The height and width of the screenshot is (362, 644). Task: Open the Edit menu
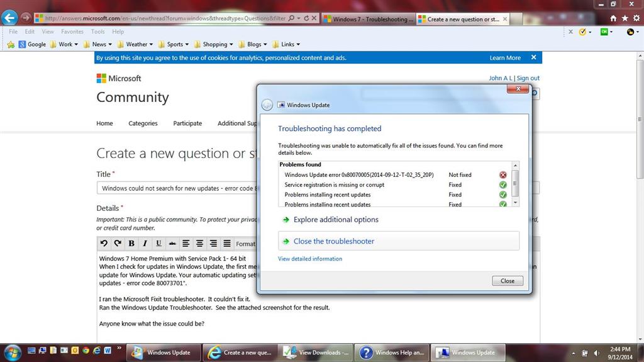pyautogui.click(x=30, y=31)
